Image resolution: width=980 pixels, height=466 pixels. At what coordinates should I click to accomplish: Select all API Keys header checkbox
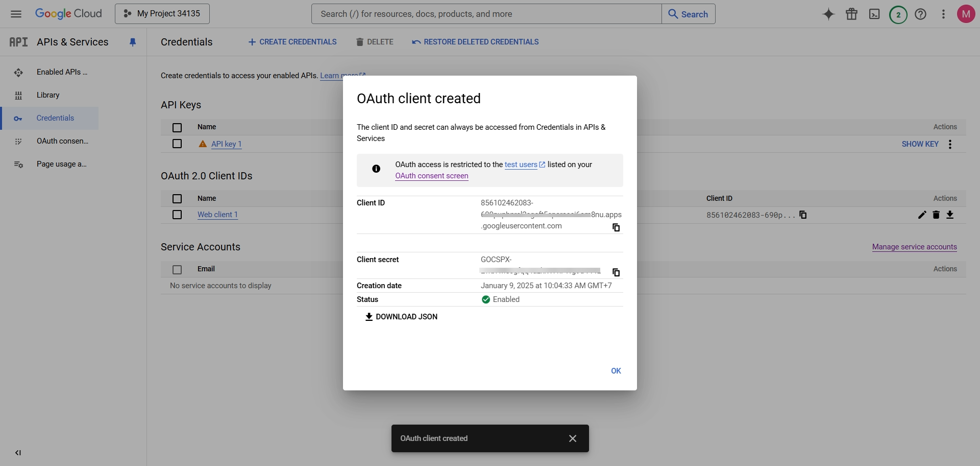[x=177, y=128]
